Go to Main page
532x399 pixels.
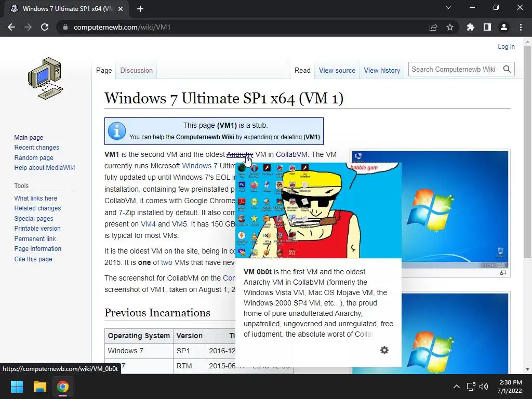click(29, 137)
